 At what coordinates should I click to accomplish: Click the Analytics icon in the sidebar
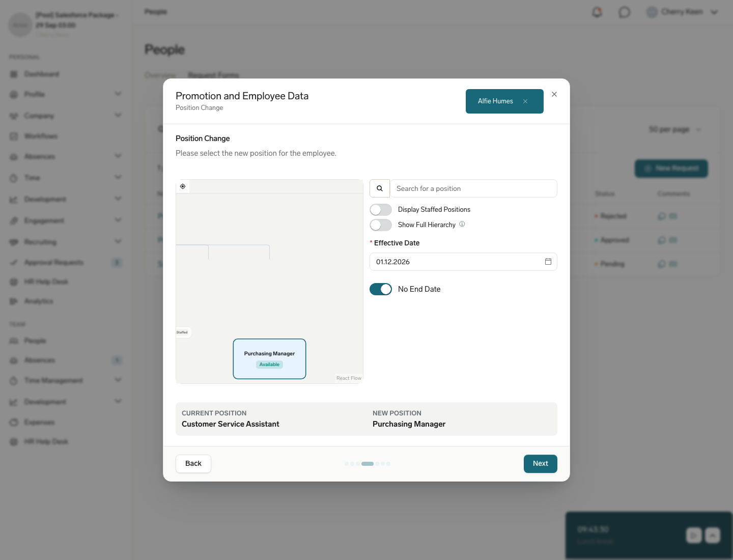click(x=14, y=301)
